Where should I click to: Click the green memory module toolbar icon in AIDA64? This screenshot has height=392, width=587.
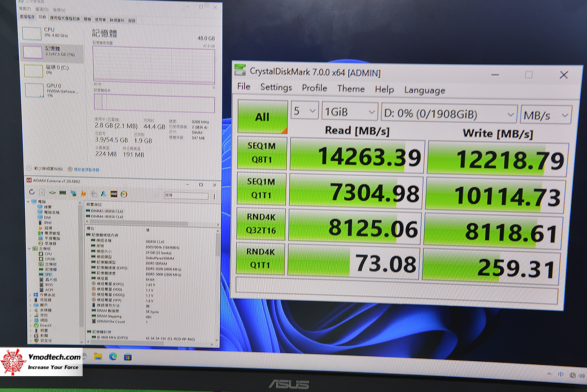click(63, 193)
